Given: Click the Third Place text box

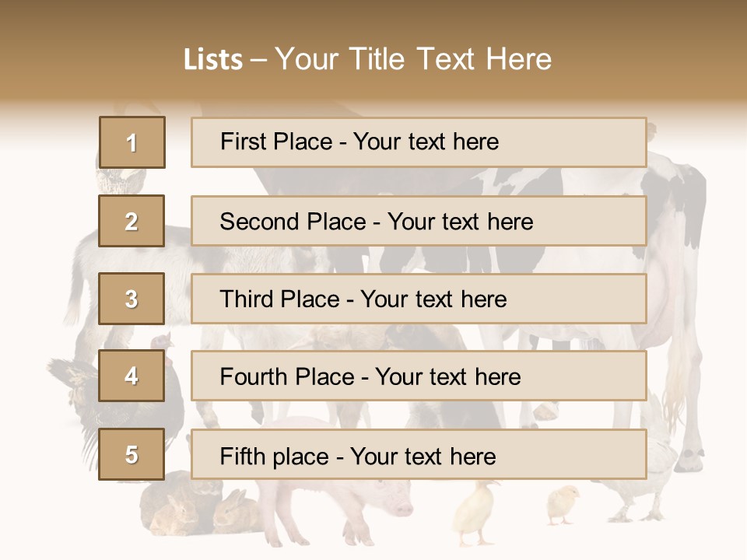Looking at the screenshot, I should point(419,299).
